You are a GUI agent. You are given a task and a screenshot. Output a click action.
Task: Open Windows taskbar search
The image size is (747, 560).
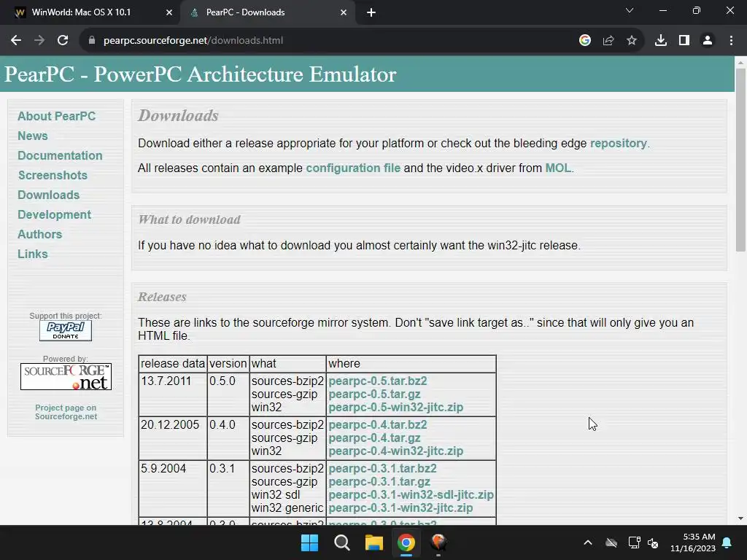(x=342, y=542)
